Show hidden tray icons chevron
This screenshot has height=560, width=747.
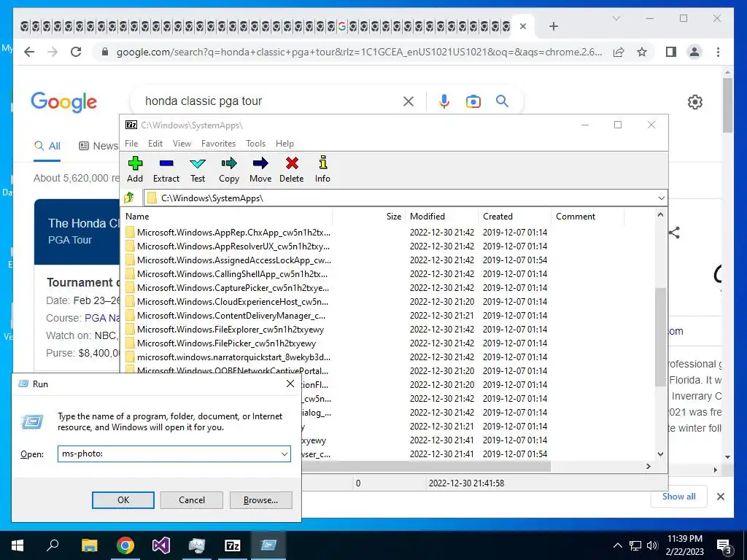point(617,545)
